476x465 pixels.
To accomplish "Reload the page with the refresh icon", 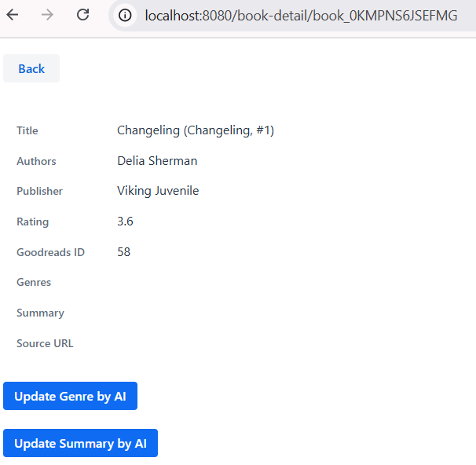I will tap(82, 15).
